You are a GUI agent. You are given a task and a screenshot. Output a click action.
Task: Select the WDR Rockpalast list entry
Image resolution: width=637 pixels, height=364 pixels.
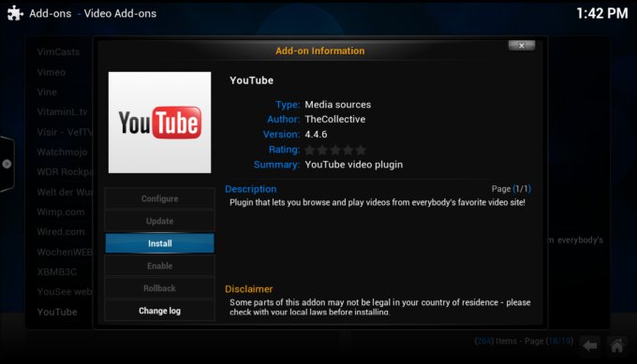click(x=65, y=172)
